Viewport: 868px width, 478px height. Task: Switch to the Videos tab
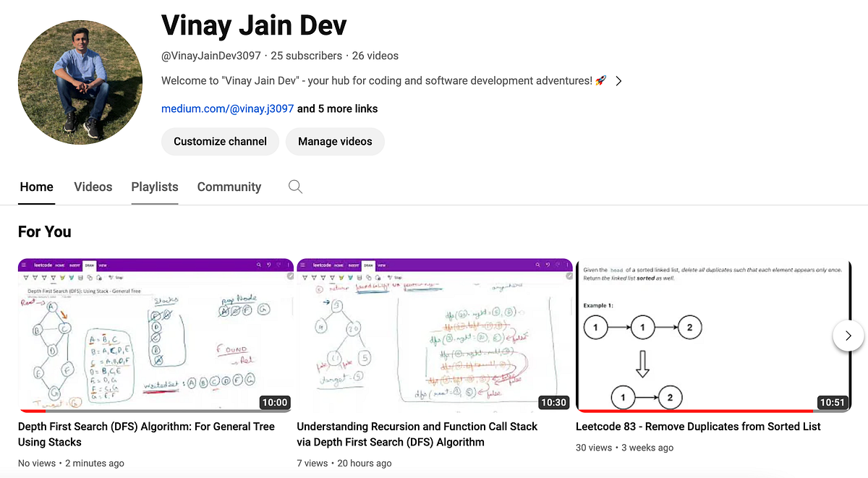tap(93, 187)
